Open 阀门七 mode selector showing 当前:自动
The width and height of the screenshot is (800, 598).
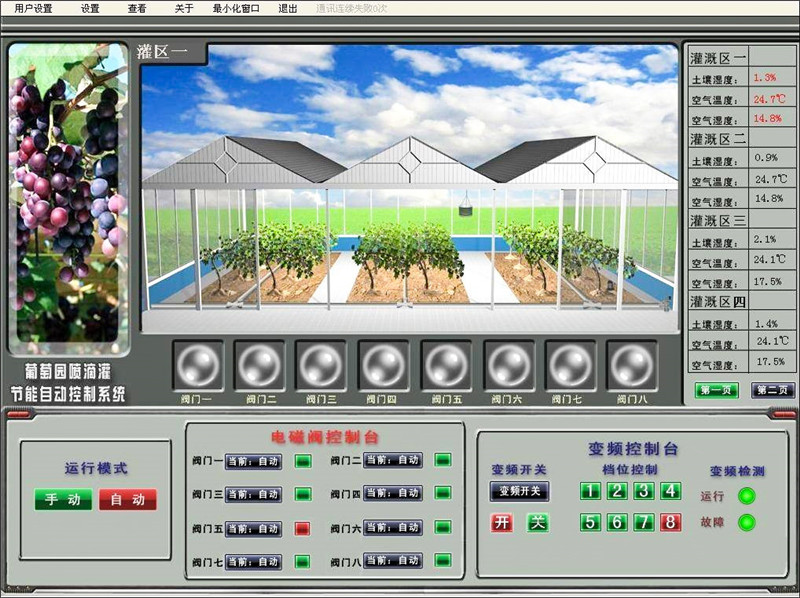[x=253, y=562]
